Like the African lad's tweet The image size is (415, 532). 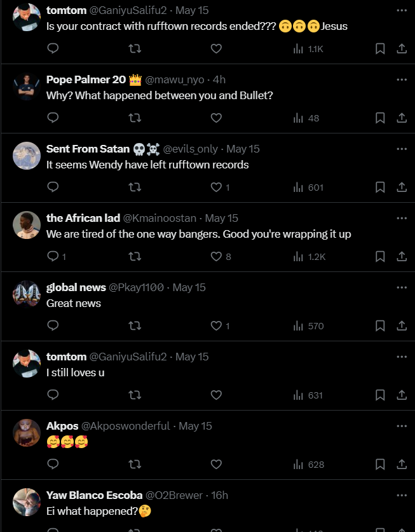(217, 256)
